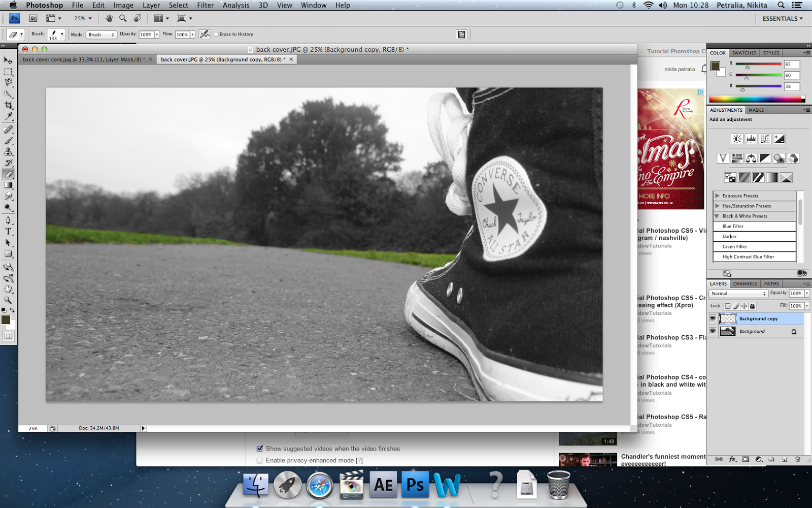
Task: Toggle lock position
Action: [744, 306]
